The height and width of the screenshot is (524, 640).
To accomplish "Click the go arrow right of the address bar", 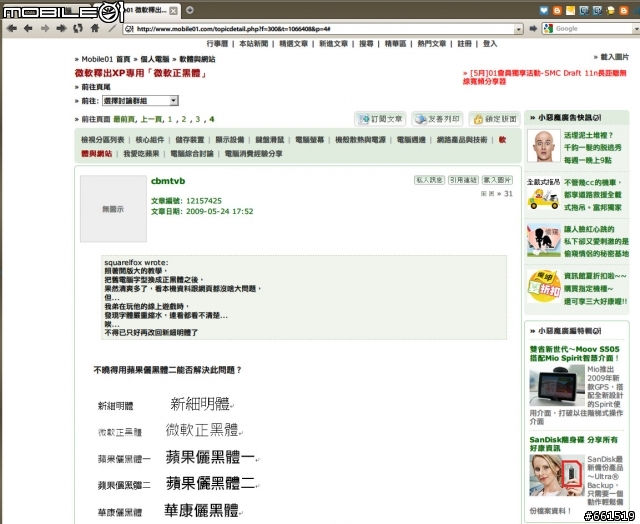I will pos(533,28).
